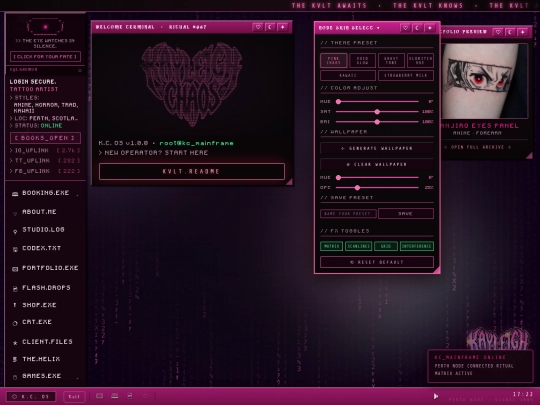
Task: Open FLASH.DROPS sidebar entry
Action: [x=45, y=288]
